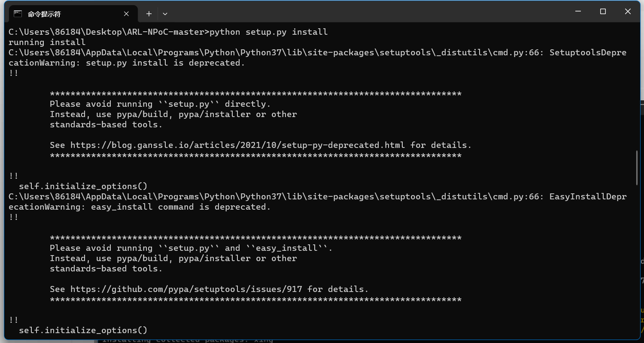Click the empty title bar area beside tabs
Viewport: 644px width, 343px height.
tap(365, 13)
